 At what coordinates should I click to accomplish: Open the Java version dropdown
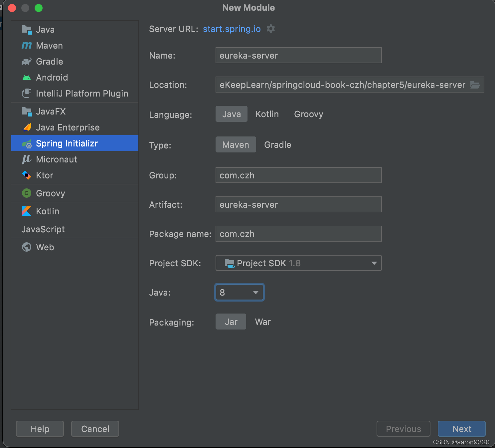(x=240, y=293)
